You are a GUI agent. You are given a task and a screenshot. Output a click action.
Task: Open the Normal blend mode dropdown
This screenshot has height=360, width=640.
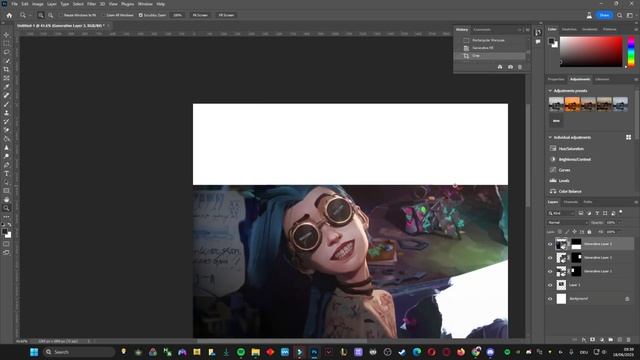pyautogui.click(x=567, y=222)
